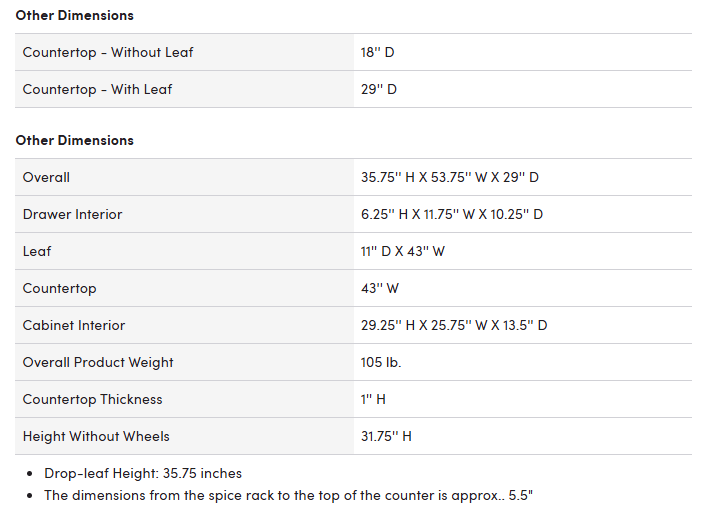716x510 pixels.
Task: Click the 31.75" H height value
Action: (386, 436)
